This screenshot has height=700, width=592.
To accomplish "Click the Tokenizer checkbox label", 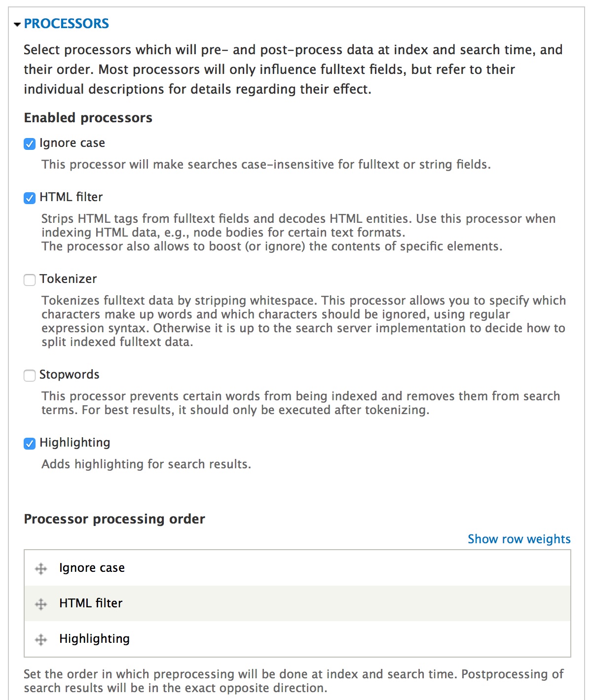I will (68, 279).
